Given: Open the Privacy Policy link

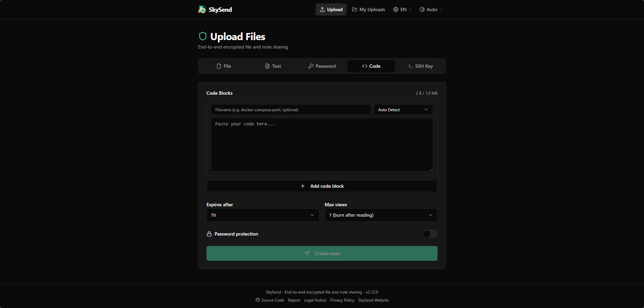Looking at the screenshot, I should click(342, 300).
